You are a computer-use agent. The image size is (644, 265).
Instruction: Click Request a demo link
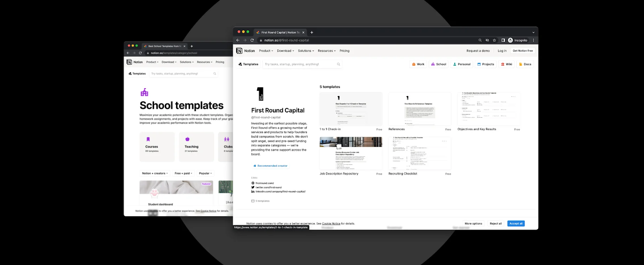point(478,51)
